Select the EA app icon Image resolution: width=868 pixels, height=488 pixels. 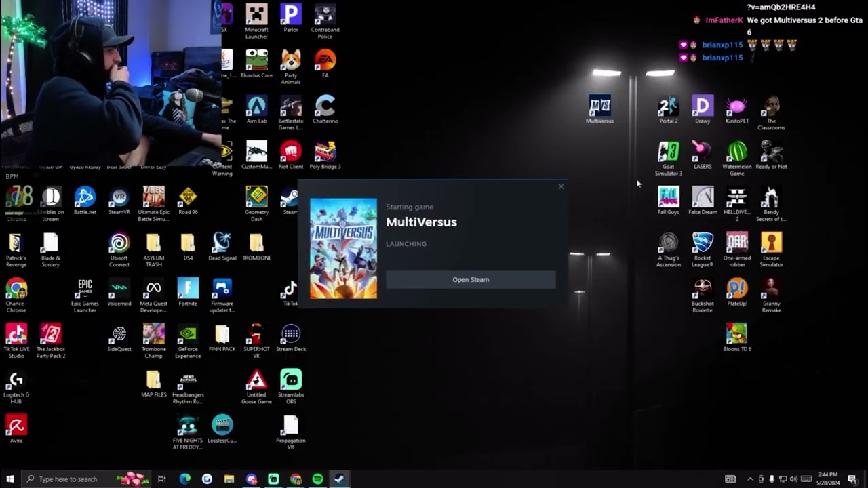[x=325, y=64]
